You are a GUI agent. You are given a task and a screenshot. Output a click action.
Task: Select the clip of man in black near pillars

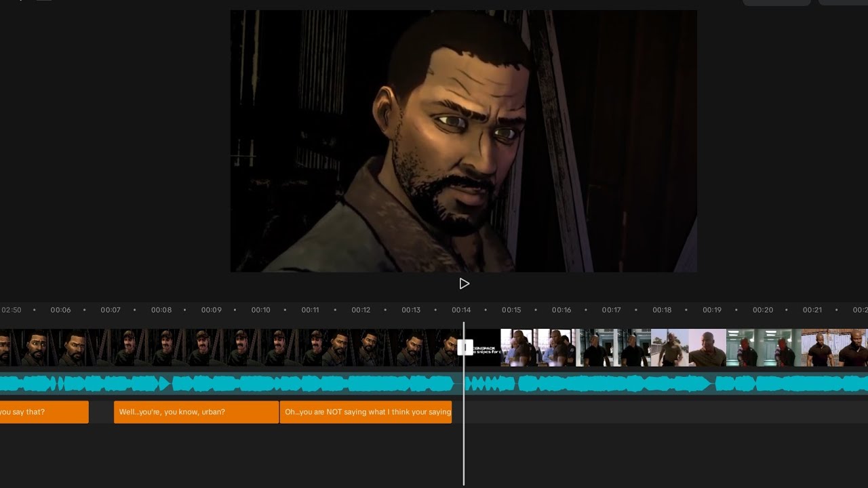coord(614,348)
